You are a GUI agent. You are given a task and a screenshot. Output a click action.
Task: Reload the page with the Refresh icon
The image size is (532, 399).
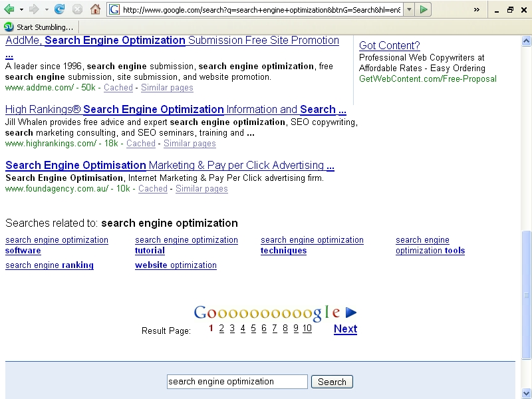click(x=59, y=9)
